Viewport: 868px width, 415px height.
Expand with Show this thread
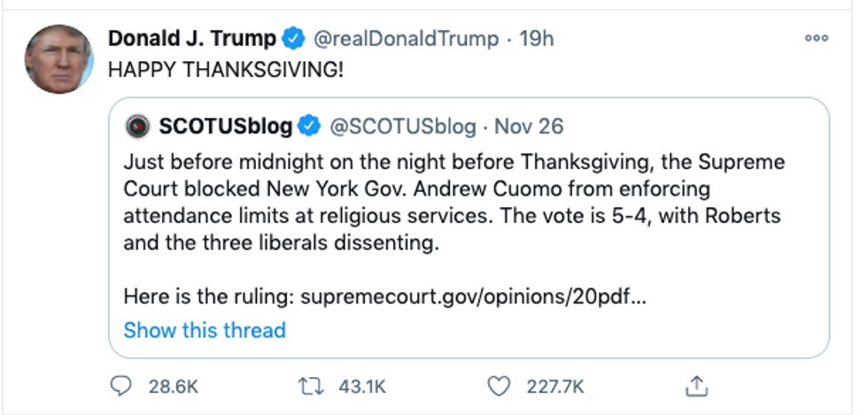(205, 330)
